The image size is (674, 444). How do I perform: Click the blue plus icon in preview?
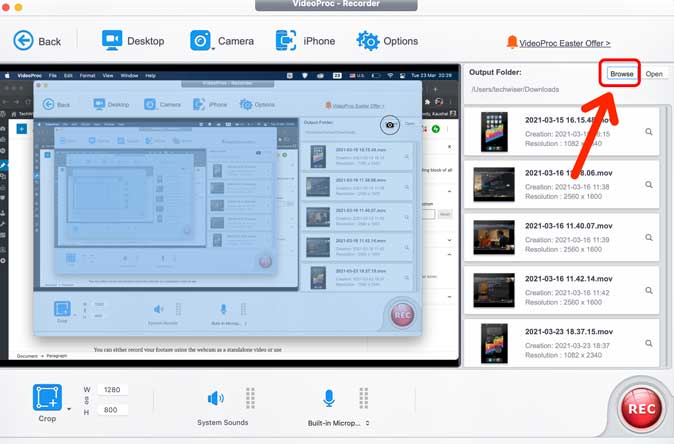[21, 129]
